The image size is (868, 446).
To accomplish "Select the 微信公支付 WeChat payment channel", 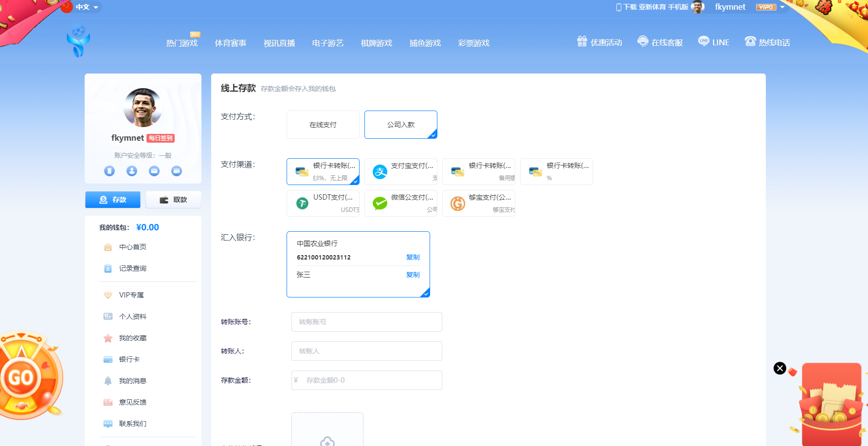I will point(400,203).
